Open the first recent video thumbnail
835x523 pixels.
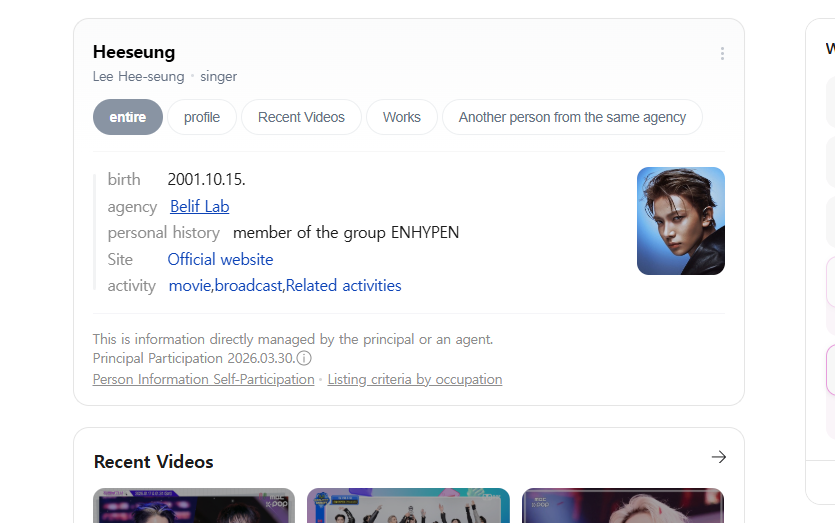pyautogui.click(x=194, y=505)
